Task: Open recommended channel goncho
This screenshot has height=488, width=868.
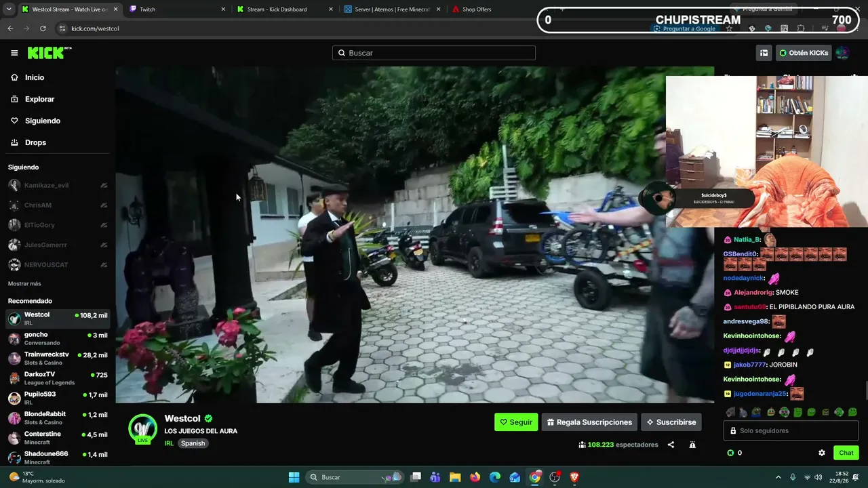Action: [58, 338]
